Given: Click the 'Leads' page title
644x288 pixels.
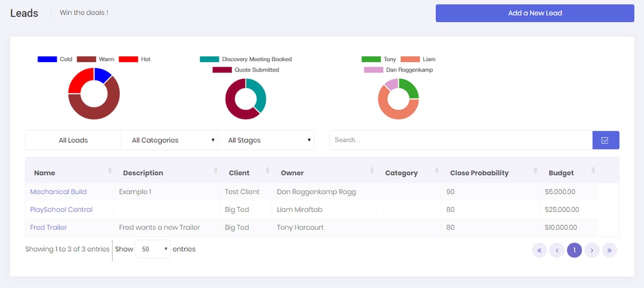Looking at the screenshot, I should (24, 13).
